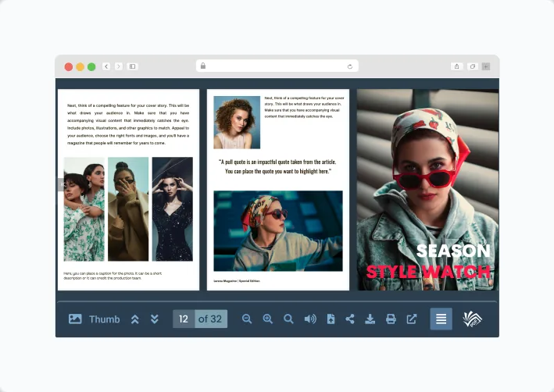Click the browser address bar
Image resolution: width=554 pixels, height=392 pixels.
[277, 66]
